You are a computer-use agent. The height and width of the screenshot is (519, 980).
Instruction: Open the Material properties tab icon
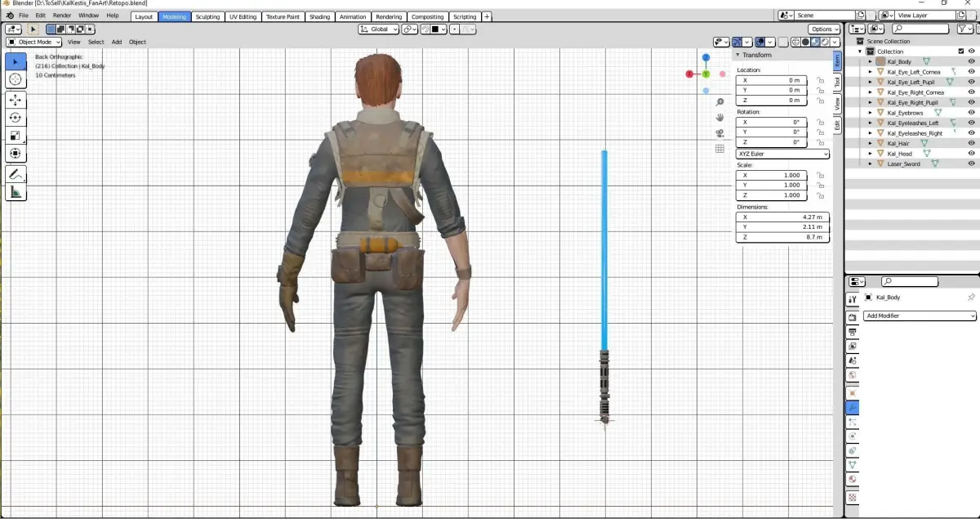point(853,481)
